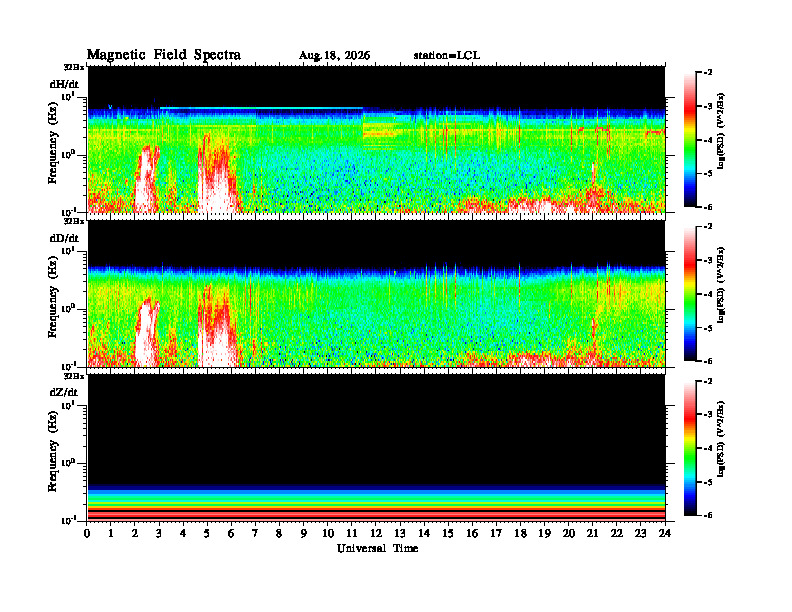The width and height of the screenshot is (792, 612).
Task: Select the date text "Aug 18, 2026"
Action: tap(334, 56)
